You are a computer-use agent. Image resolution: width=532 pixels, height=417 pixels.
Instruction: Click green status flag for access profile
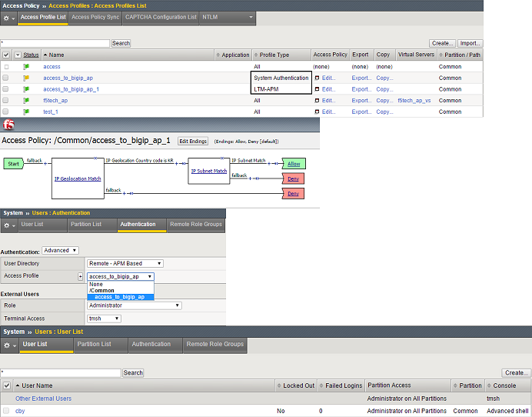click(x=26, y=67)
